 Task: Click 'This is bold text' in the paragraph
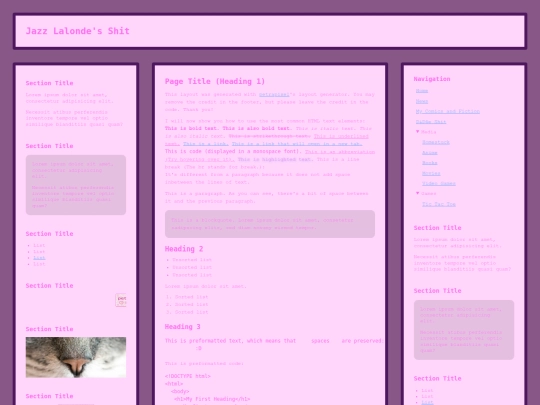click(191, 128)
